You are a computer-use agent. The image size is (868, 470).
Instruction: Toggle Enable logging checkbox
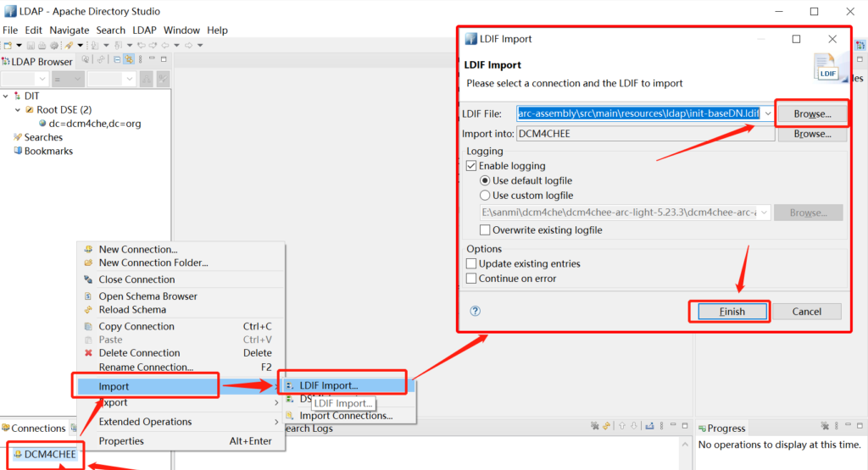pos(471,166)
